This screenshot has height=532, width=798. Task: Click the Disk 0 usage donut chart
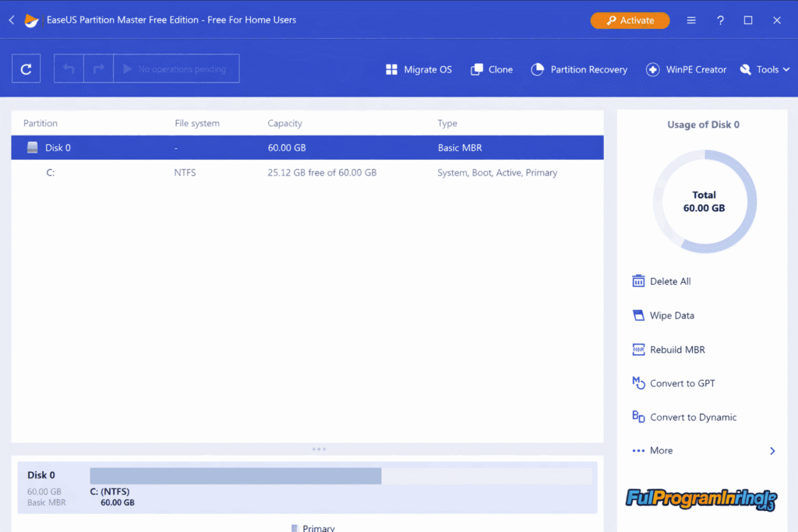coord(704,201)
